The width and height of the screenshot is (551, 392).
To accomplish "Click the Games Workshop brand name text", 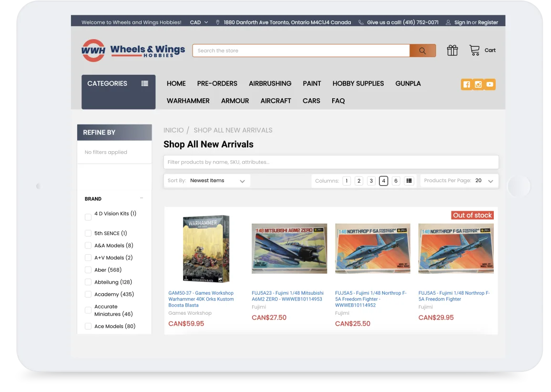I will click(190, 313).
